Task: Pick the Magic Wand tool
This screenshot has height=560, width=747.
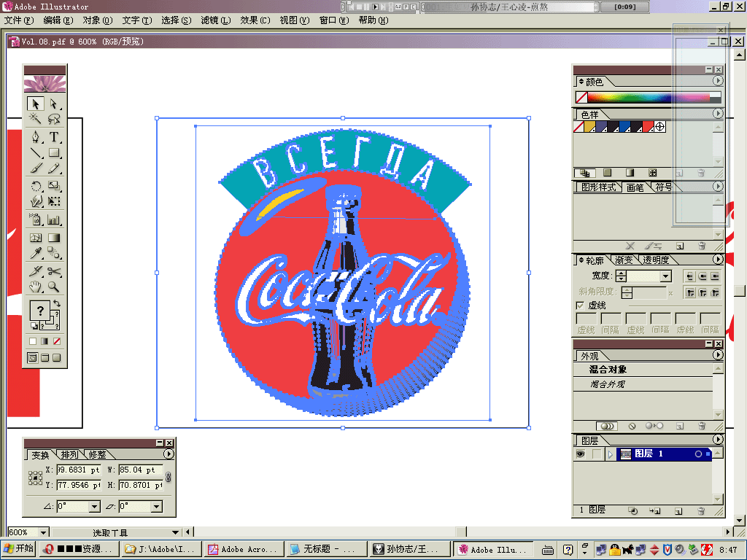Action: 36,119
